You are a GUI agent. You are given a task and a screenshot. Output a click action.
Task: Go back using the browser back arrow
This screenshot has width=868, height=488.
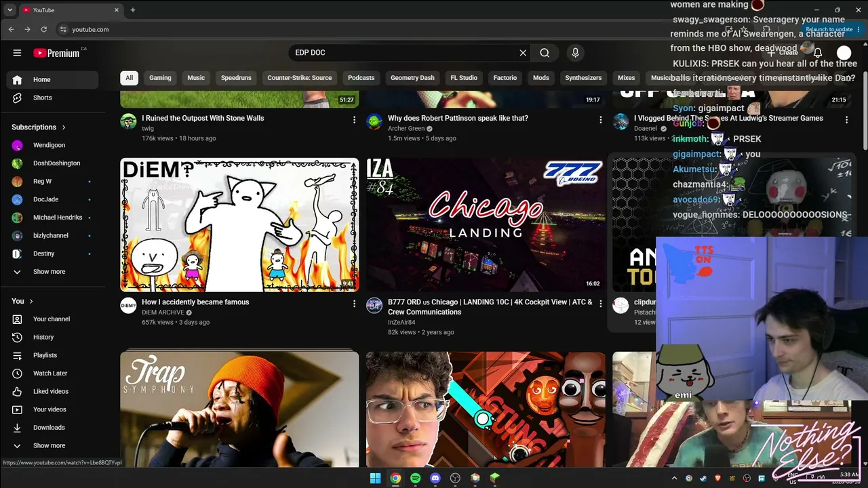click(x=11, y=30)
